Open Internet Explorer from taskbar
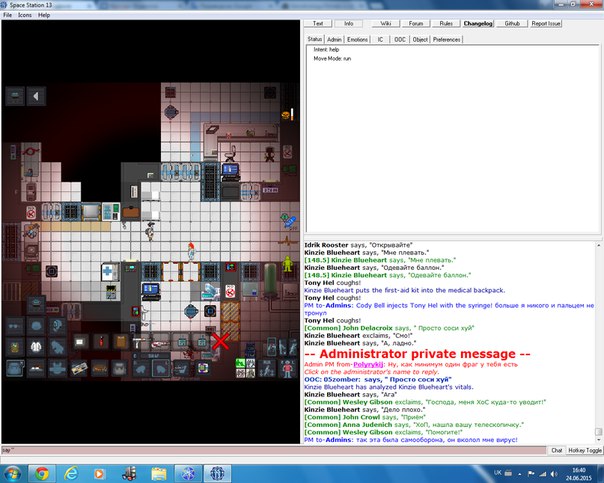 tap(71, 473)
